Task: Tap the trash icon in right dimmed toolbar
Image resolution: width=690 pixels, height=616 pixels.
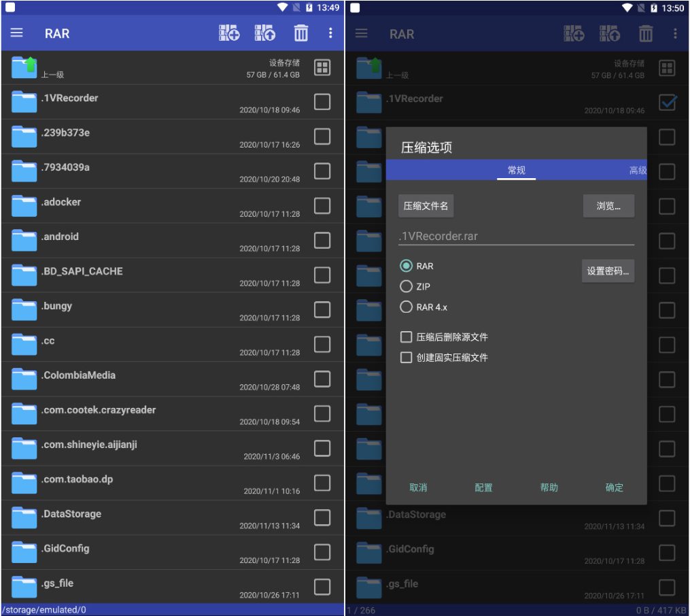Action: tap(646, 33)
